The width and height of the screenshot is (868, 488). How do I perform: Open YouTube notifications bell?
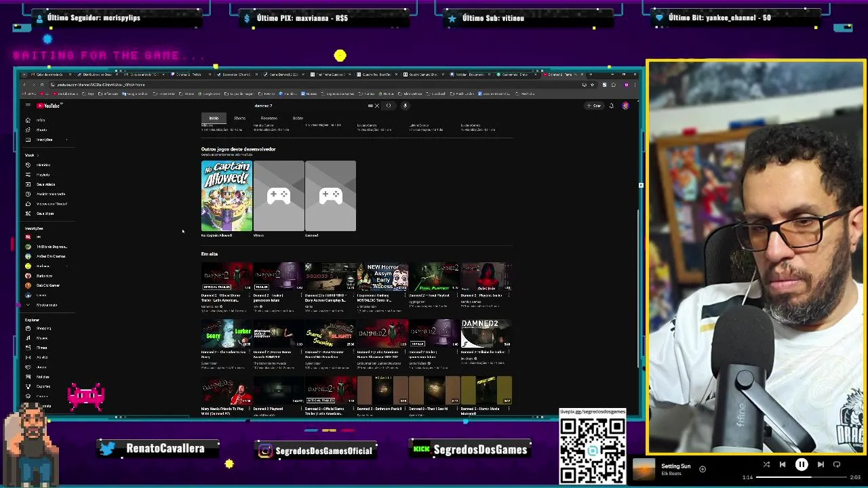coord(611,106)
